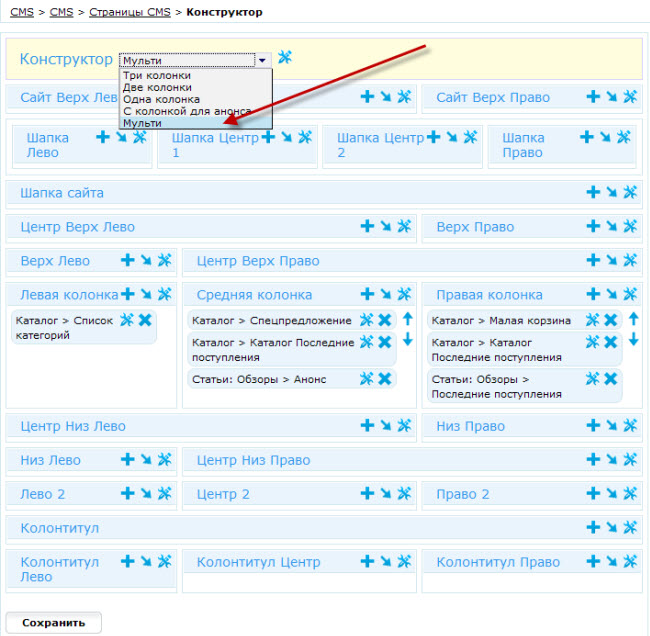The height and width of the screenshot is (636, 650).
Task: Open settings of Колонтитул Лево
Action: (x=165, y=561)
